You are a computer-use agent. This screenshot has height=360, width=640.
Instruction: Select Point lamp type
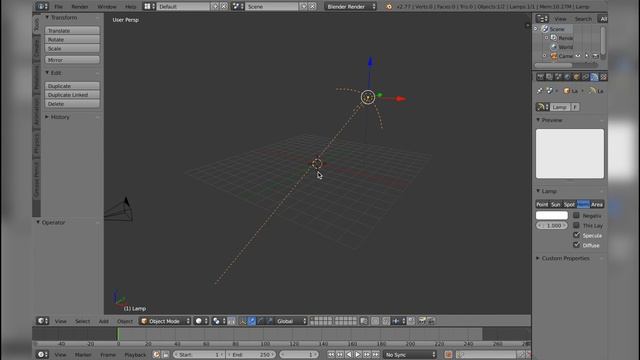click(x=542, y=204)
